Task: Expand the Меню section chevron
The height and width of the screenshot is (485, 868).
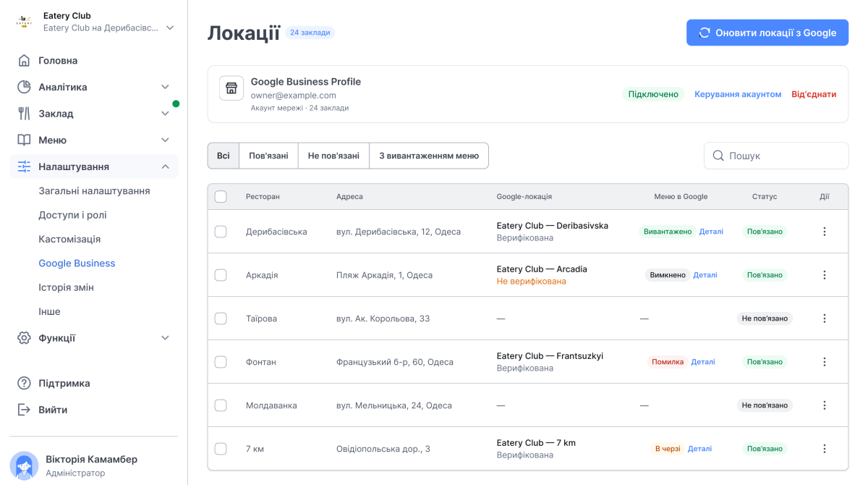Action: click(165, 140)
